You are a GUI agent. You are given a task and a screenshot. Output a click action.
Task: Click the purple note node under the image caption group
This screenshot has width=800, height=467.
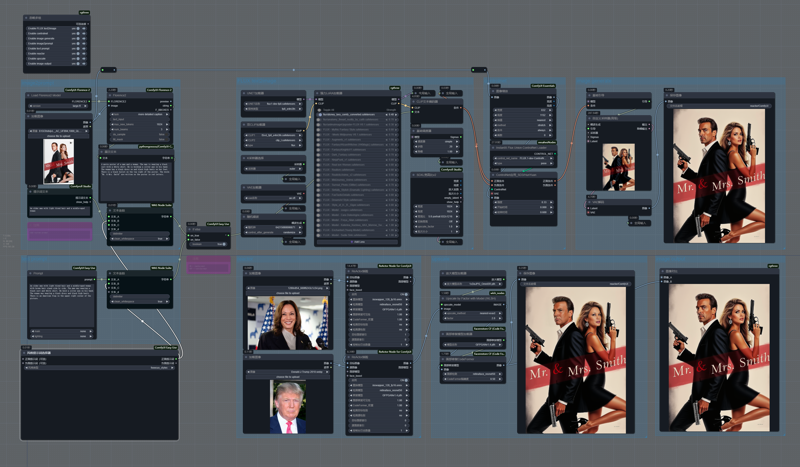(60, 231)
